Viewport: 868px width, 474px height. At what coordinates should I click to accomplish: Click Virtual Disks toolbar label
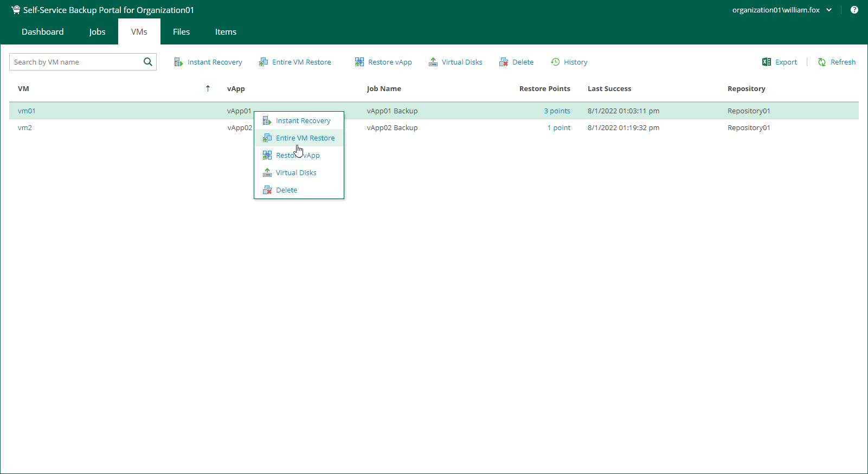[x=462, y=62]
